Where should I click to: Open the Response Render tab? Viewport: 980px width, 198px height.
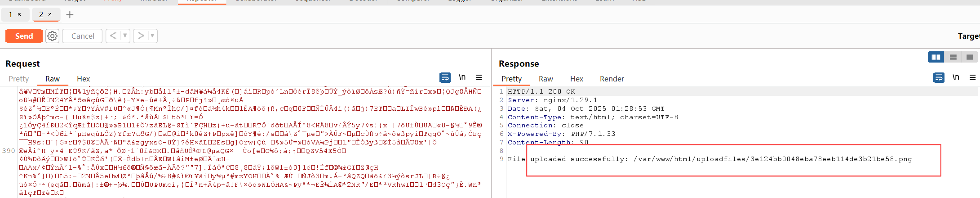pyautogui.click(x=612, y=79)
